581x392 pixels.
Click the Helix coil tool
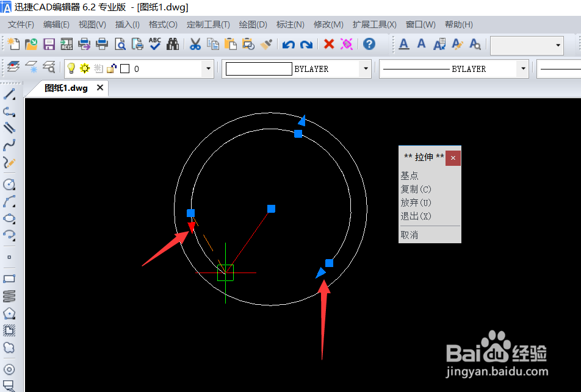coord(9,296)
